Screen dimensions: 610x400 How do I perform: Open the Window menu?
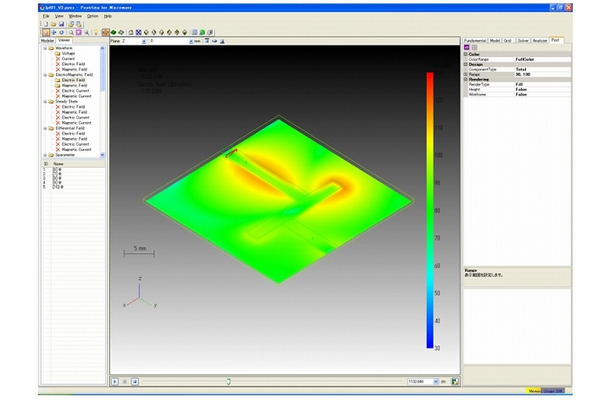[75, 16]
